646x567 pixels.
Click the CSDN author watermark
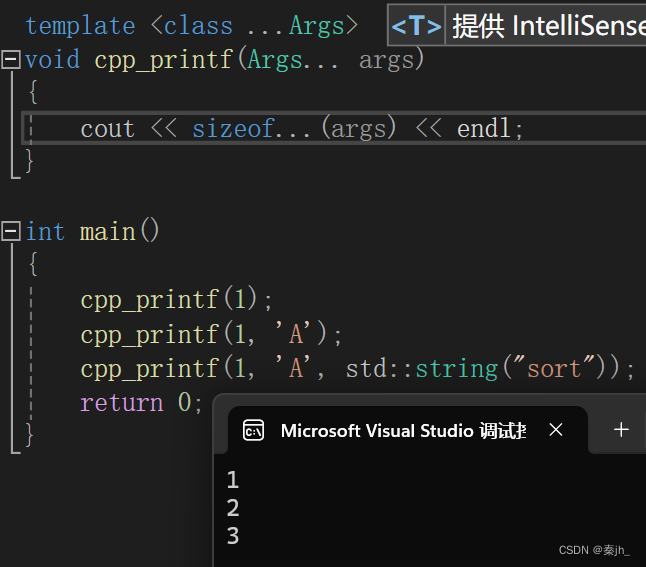click(594, 550)
